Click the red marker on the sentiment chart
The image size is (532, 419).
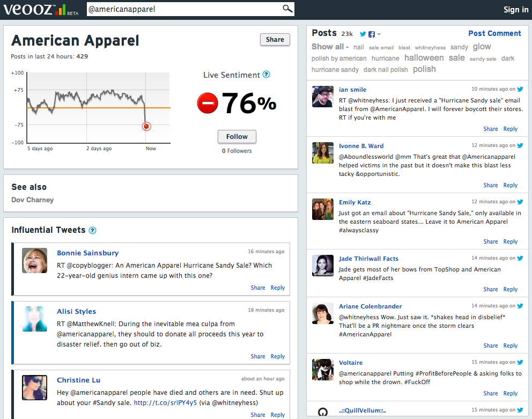click(146, 126)
